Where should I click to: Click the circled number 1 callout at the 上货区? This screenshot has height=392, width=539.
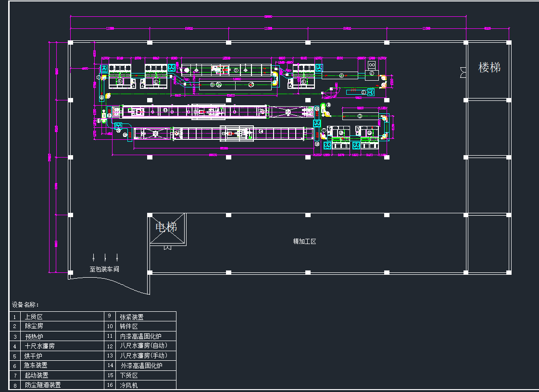(99, 77)
